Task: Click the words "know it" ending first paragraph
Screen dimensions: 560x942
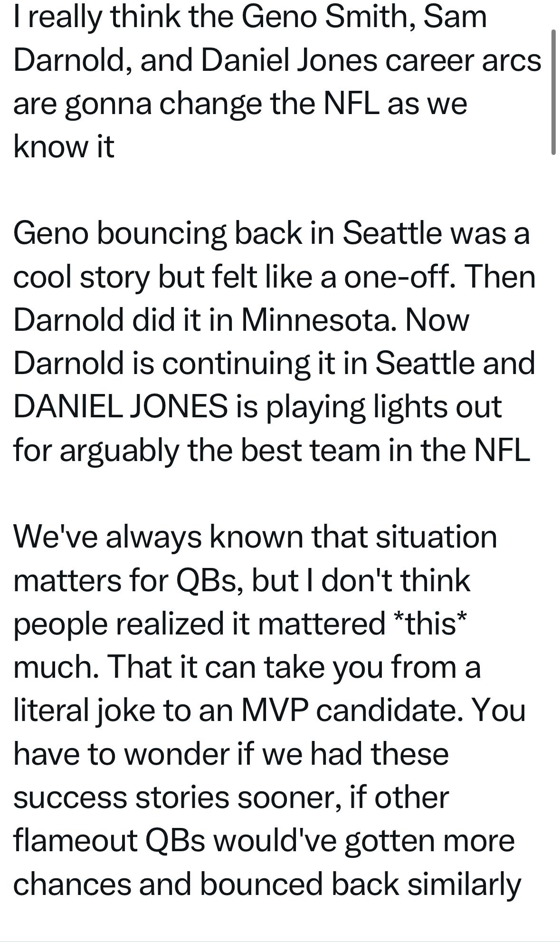Action: (x=64, y=147)
